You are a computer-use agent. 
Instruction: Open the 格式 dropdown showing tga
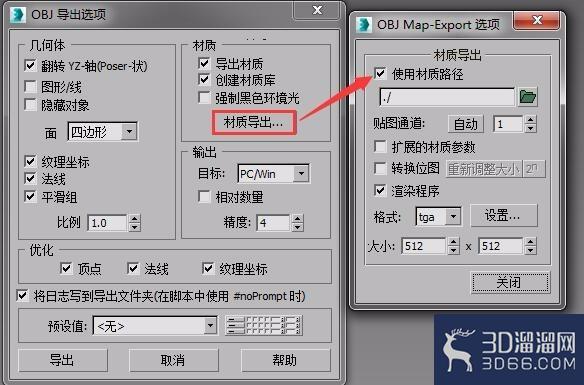[438, 216]
